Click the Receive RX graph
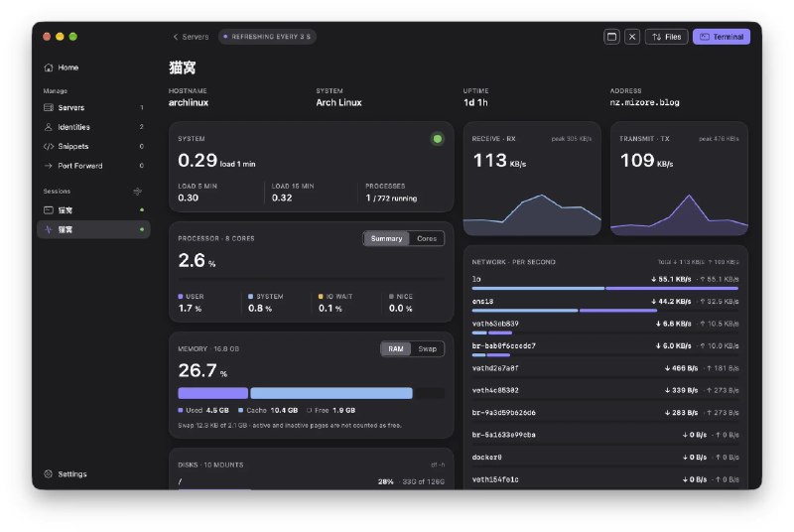The width and height of the screenshot is (794, 532). [532, 213]
